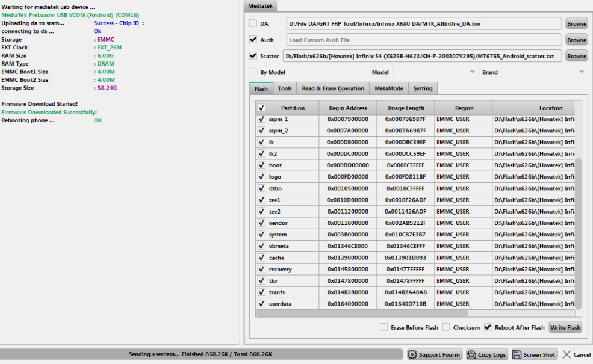Toggle the DA checkbox

coord(253,23)
